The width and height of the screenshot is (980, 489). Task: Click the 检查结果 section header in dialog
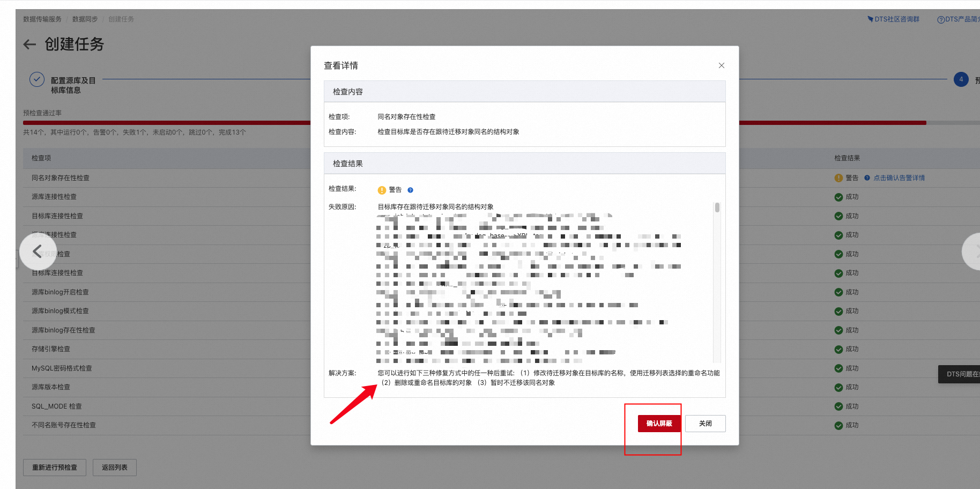(x=524, y=164)
